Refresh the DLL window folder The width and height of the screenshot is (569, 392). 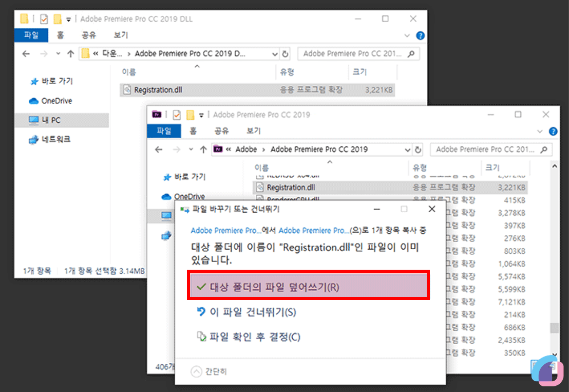(285, 54)
